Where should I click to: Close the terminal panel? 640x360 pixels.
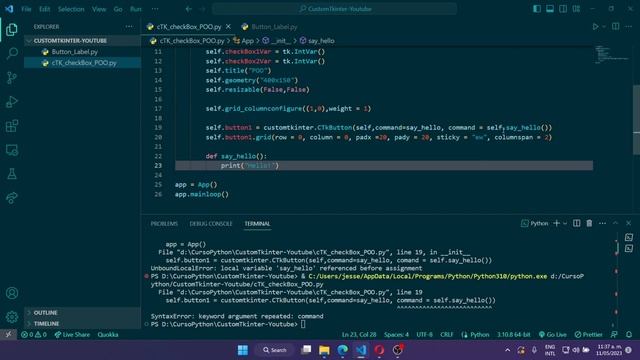(629, 223)
